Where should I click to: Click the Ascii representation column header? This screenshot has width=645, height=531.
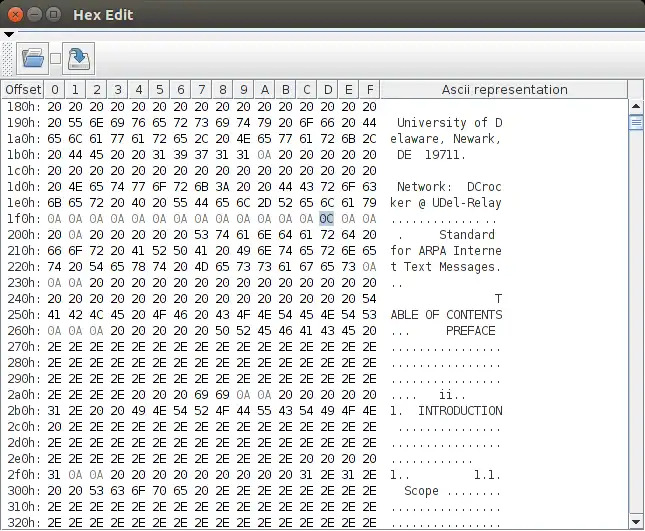point(504,90)
